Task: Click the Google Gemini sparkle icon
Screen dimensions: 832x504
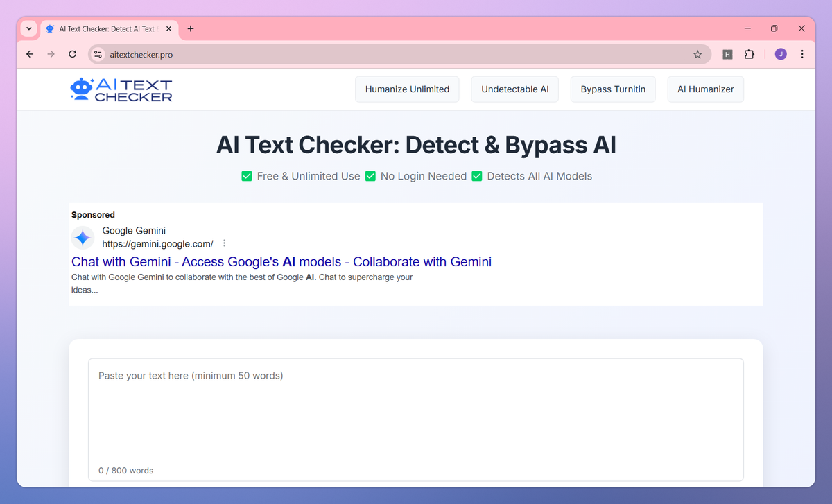Action: click(83, 238)
